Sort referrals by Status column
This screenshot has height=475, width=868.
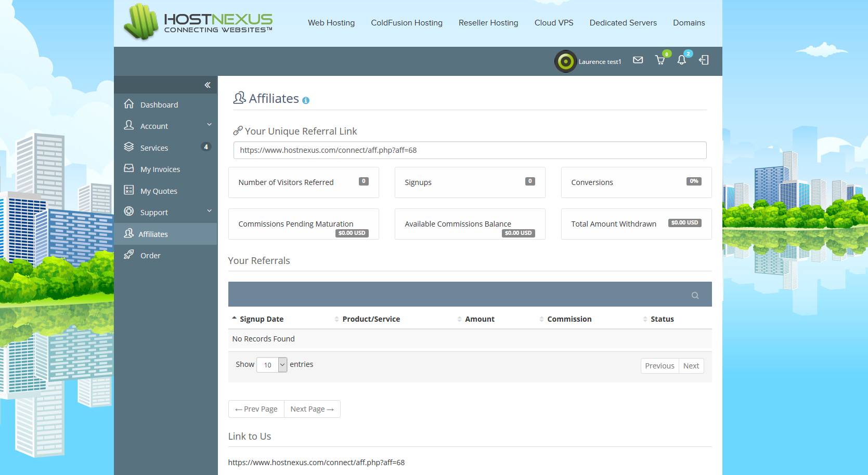pos(662,319)
